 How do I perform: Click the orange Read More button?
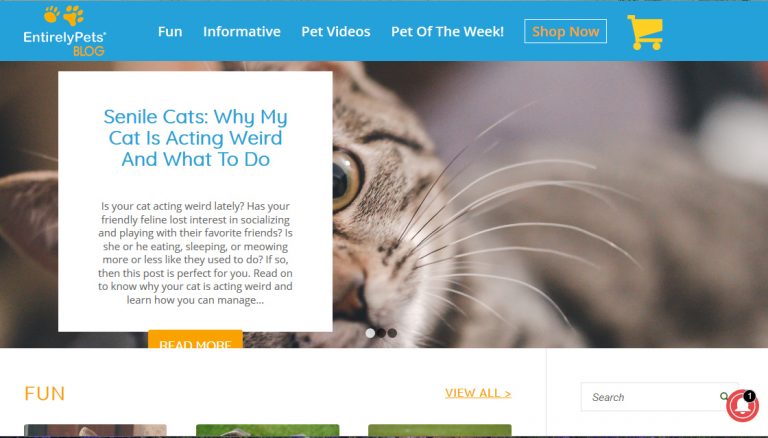pyautogui.click(x=195, y=339)
